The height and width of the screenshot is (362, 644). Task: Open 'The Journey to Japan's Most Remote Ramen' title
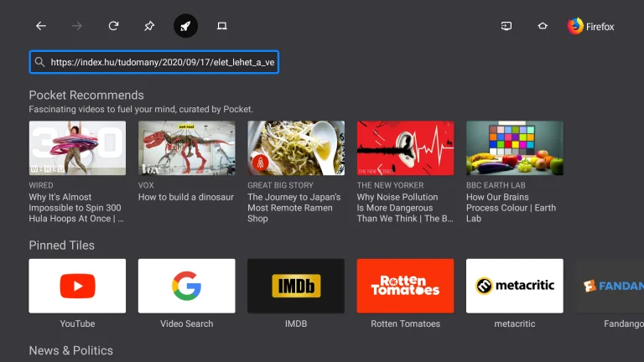coord(294,208)
